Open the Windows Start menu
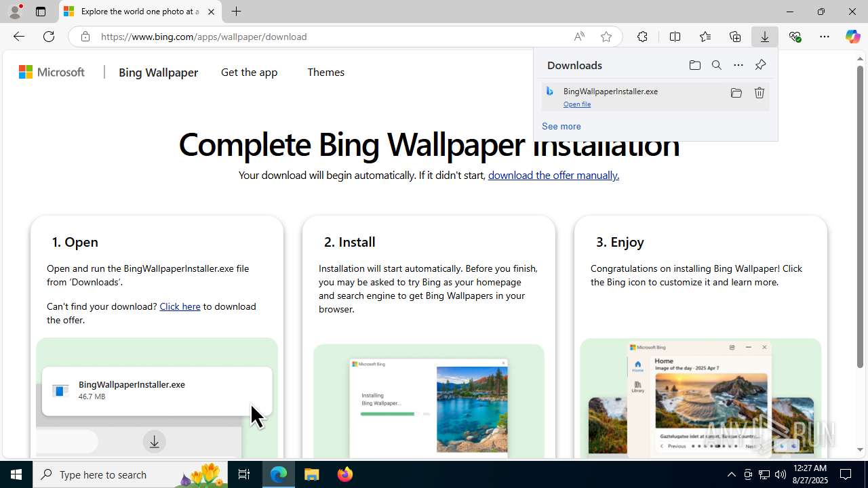Screen dimensions: 868x488 [x=16, y=474]
